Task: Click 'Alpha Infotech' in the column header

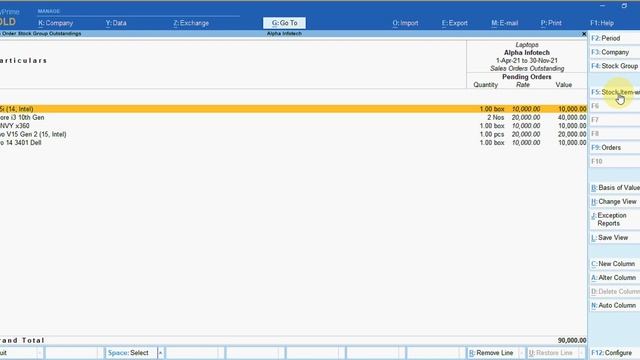Action: (527, 53)
